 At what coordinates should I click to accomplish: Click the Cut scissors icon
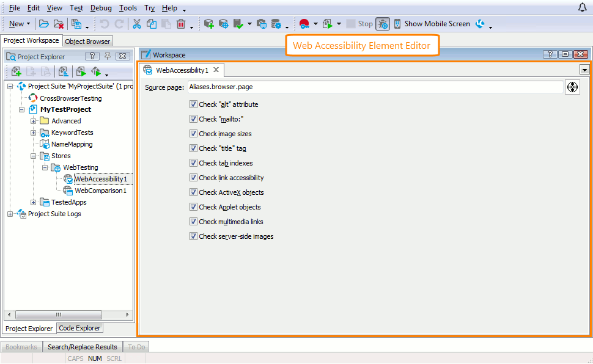tap(136, 24)
